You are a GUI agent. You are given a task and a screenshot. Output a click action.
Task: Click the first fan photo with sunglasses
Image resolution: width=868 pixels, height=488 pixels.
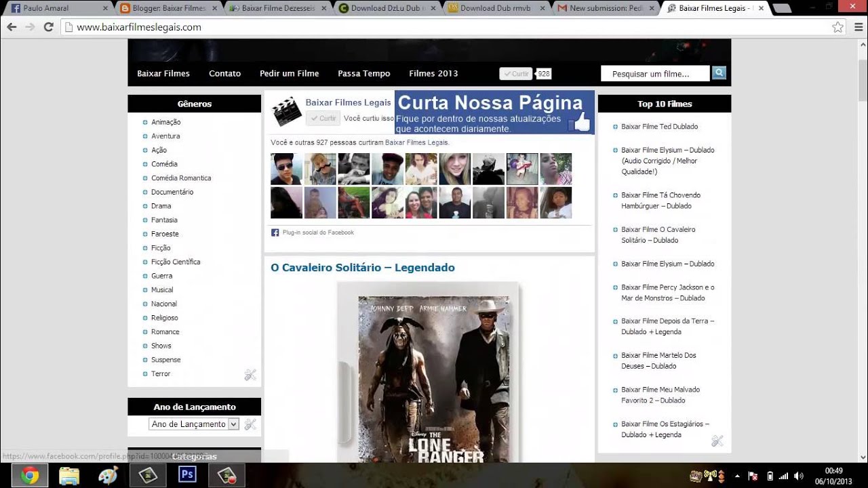coord(286,169)
